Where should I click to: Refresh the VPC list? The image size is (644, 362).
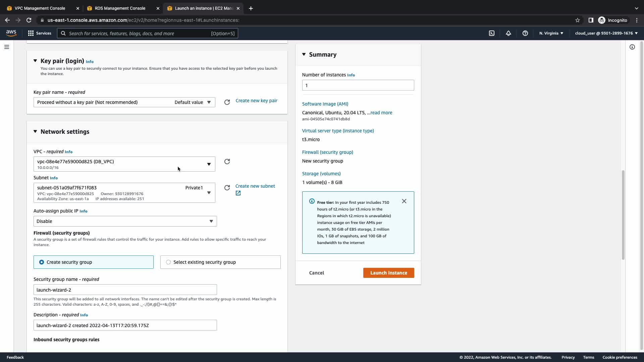pos(227,162)
